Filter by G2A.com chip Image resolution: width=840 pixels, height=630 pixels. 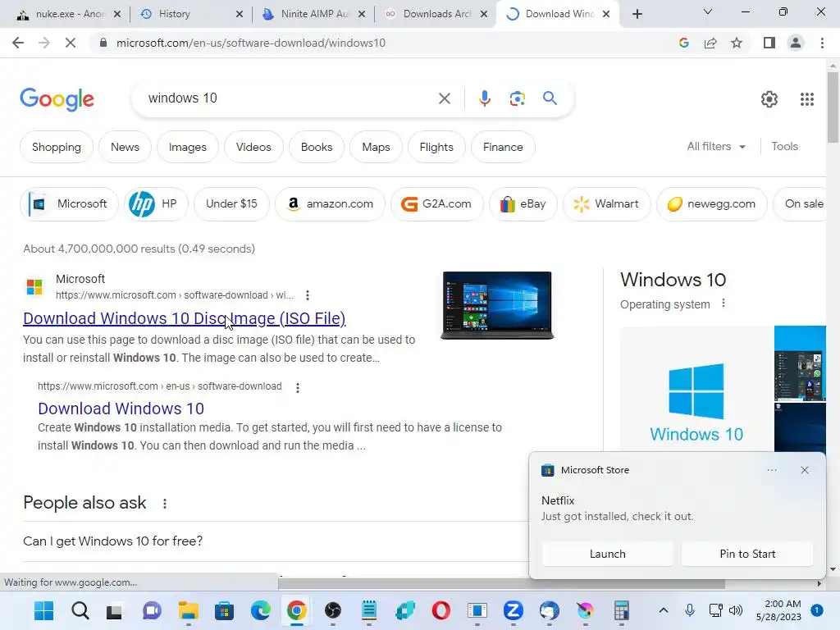436,204
